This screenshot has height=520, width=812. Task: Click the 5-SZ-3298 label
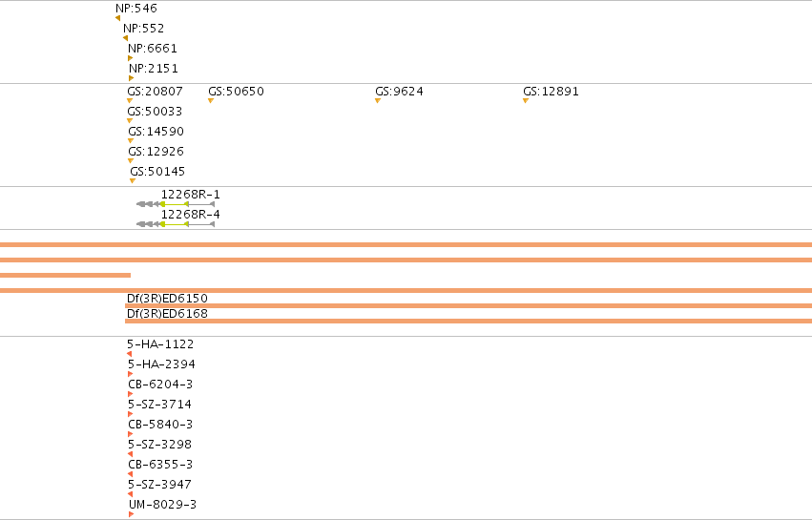(x=160, y=445)
